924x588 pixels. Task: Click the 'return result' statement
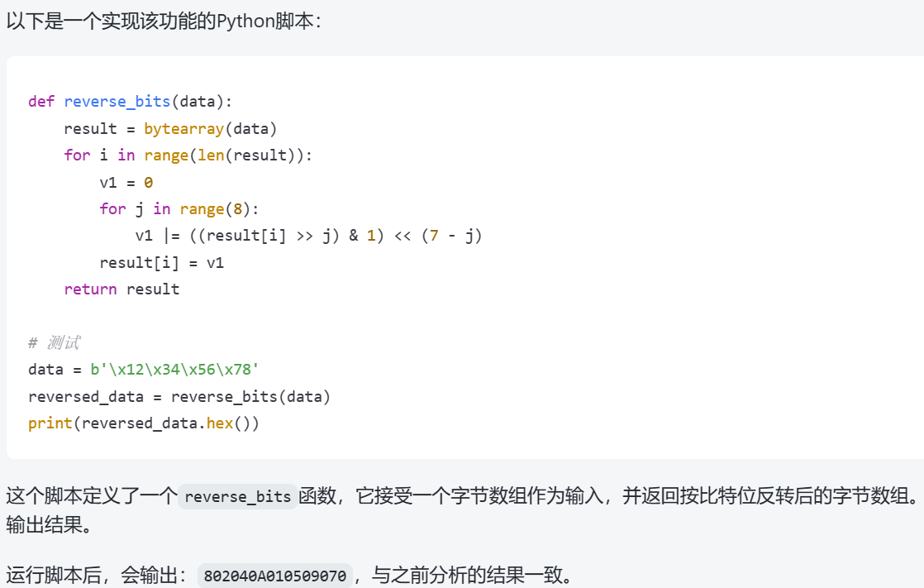[x=121, y=289]
